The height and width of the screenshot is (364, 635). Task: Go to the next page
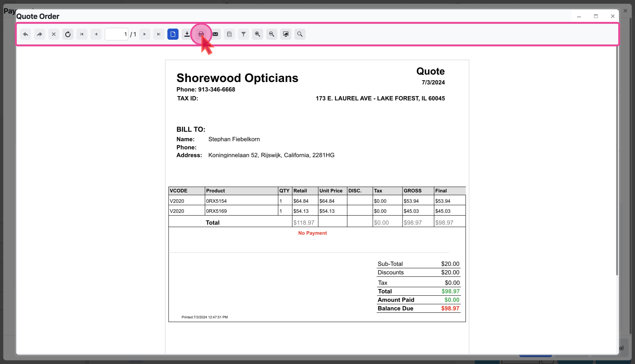pyautogui.click(x=144, y=34)
